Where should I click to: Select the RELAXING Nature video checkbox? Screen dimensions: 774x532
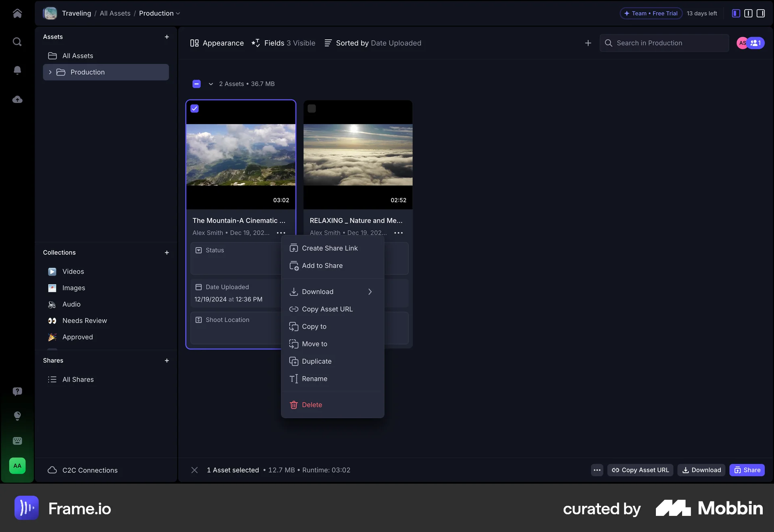[x=312, y=108]
